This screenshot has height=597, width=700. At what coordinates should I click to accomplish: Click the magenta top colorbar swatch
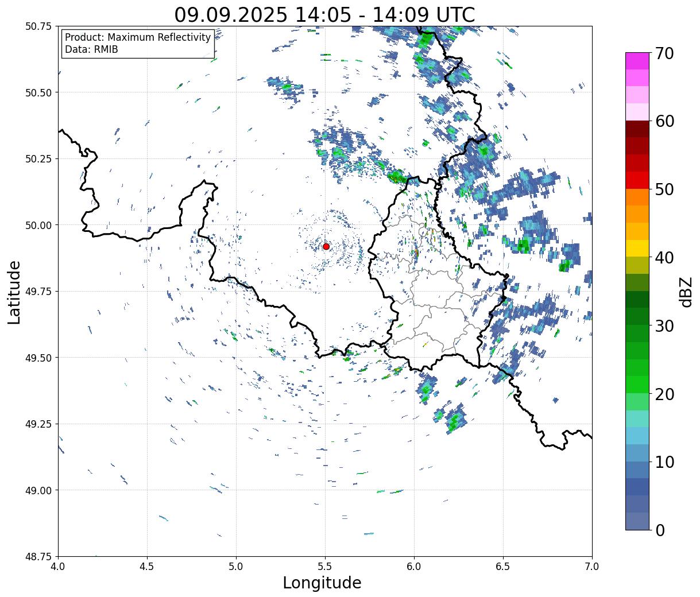pos(637,61)
